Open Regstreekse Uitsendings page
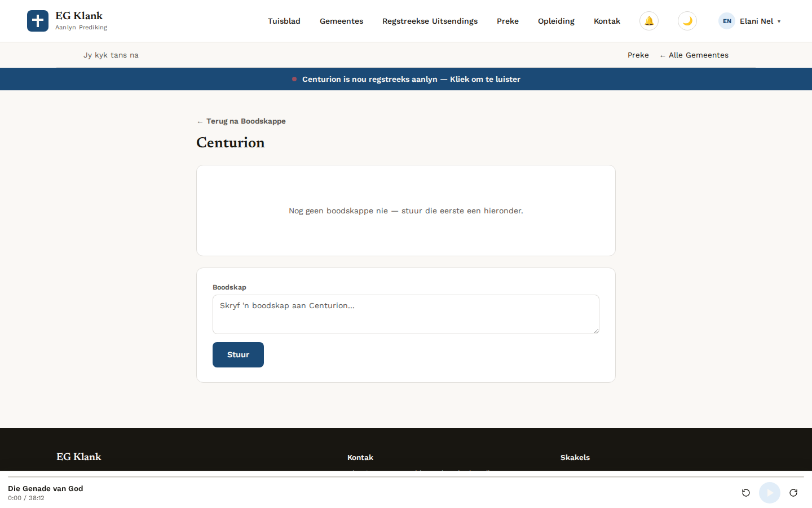Screen dimensions: 812x508 (430, 21)
